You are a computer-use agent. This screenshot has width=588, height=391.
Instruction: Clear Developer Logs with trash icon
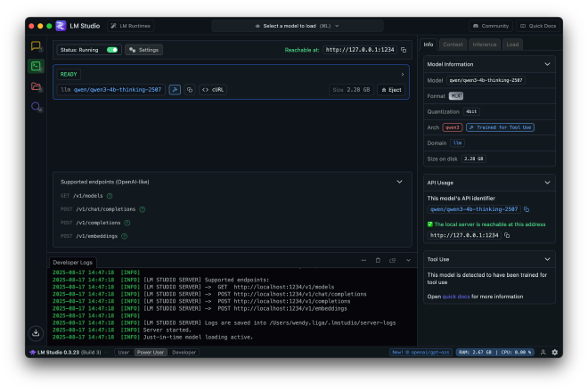pyautogui.click(x=378, y=260)
